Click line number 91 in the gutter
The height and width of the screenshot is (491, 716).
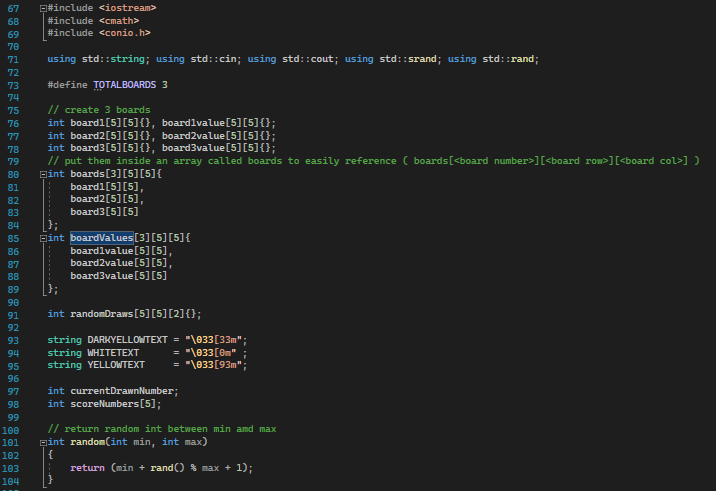click(x=13, y=314)
